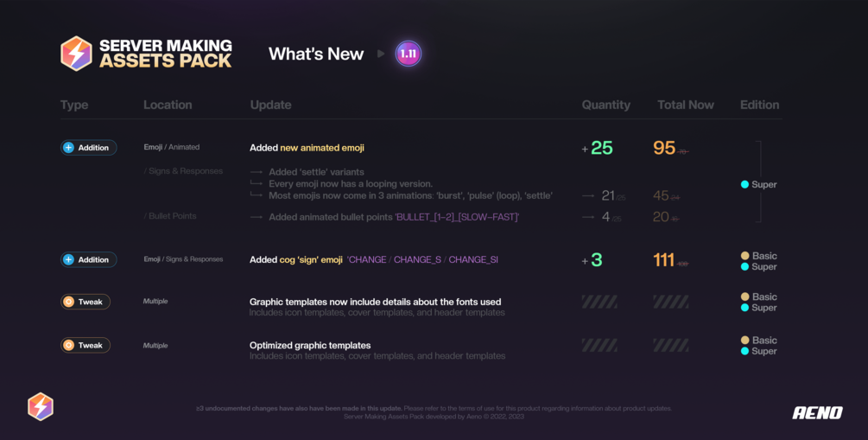Click the arrow before Added 'settle' variants
Screen dimensions: 868x440
tap(256, 172)
